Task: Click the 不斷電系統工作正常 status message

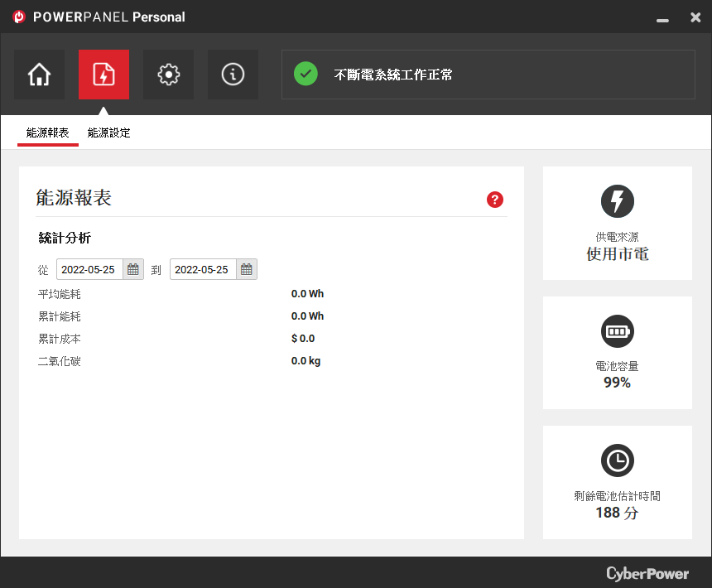Action: (x=393, y=75)
